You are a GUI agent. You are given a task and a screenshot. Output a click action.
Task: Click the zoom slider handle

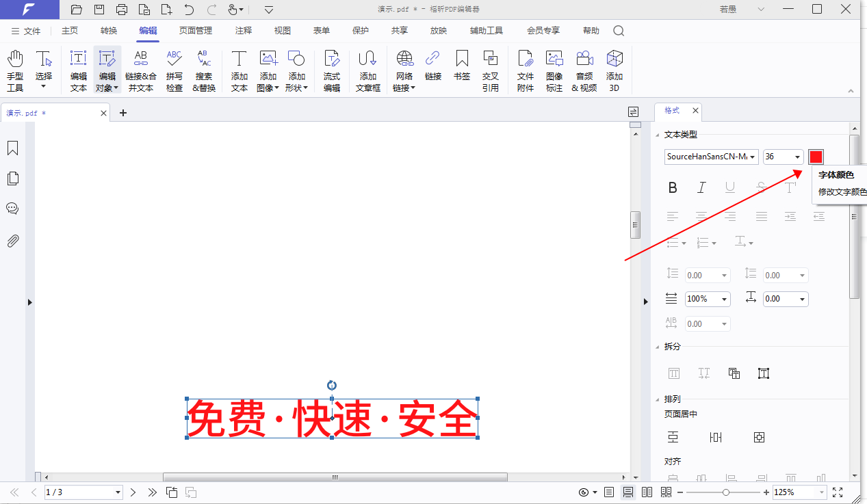[x=725, y=492]
